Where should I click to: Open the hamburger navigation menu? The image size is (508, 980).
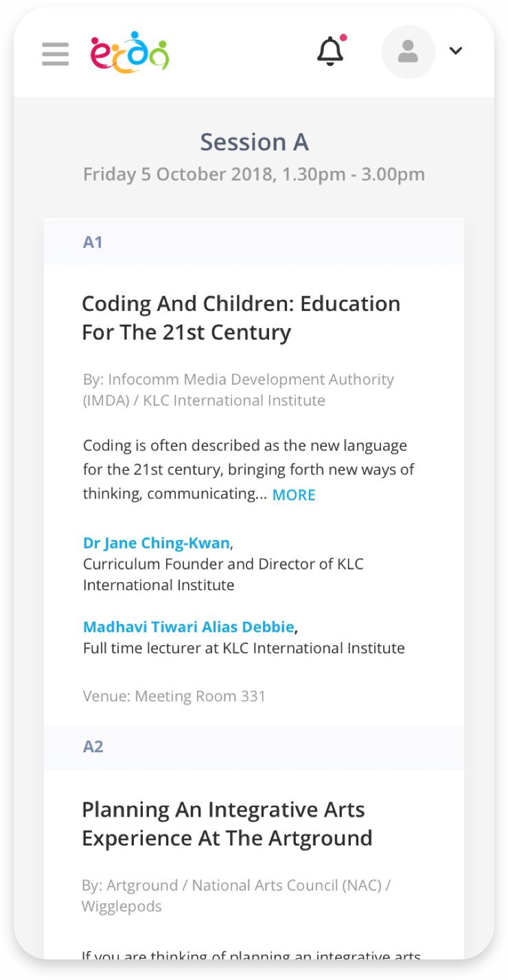pos(56,54)
